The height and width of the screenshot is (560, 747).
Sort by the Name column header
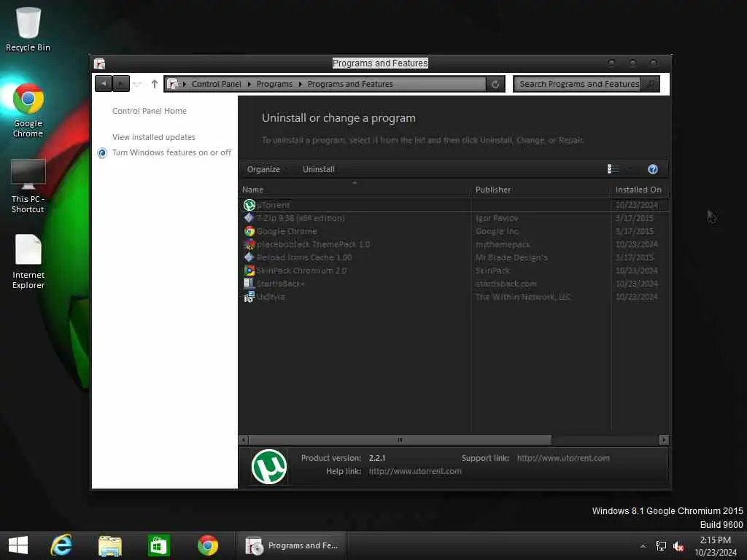(x=355, y=190)
